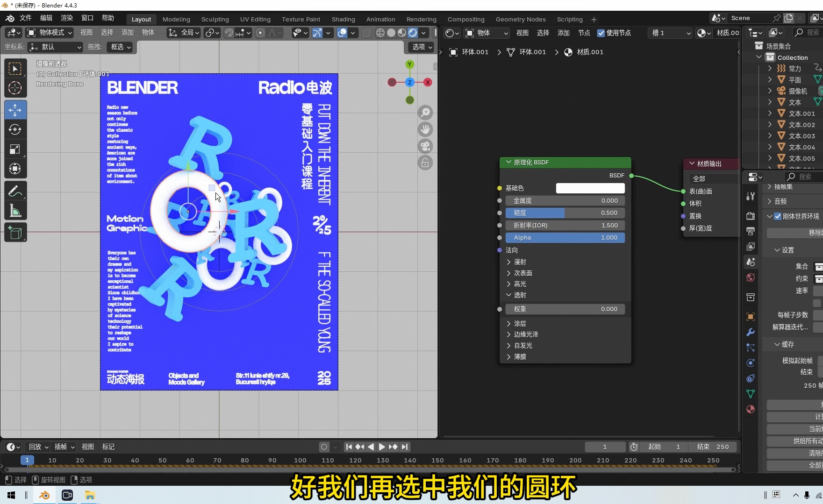Image resolution: width=823 pixels, height=504 pixels.
Task: Select the Rotate tool
Action: coord(15,129)
